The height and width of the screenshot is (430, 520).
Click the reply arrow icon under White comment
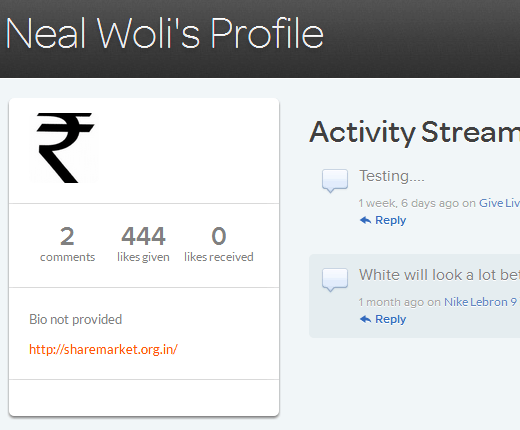coord(366,319)
